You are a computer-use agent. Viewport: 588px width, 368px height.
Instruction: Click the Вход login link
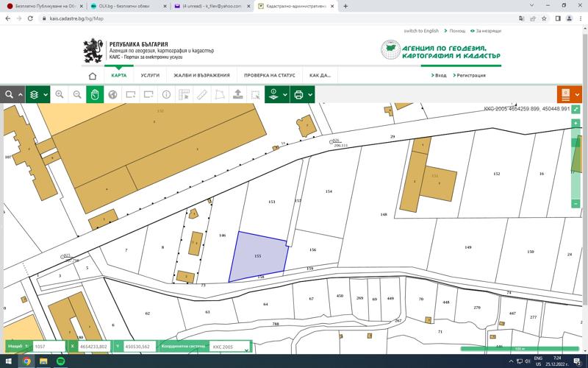(439, 75)
